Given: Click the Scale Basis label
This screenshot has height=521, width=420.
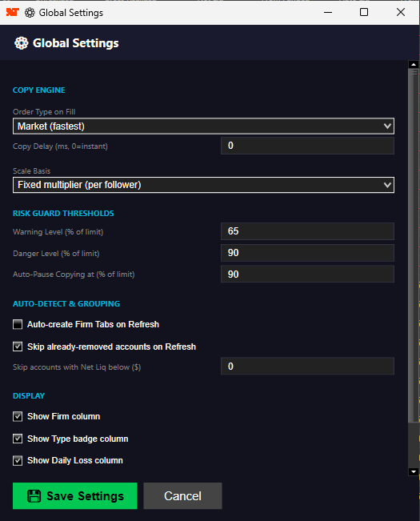Looking at the screenshot, I should (31, 170).
